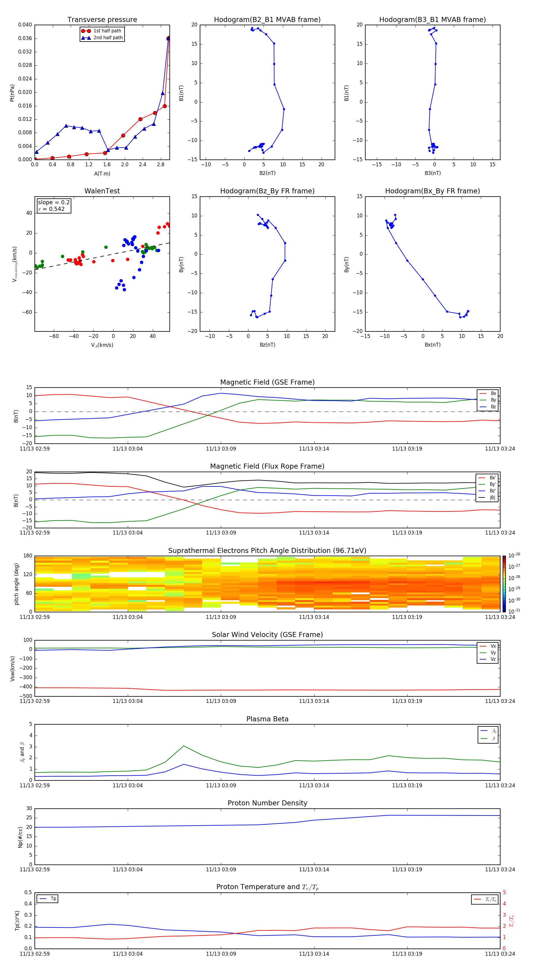The image size is (535, 980).
Task: Click the green β legend line in Plasma Beta plot
Action: [x=484, y=739]
